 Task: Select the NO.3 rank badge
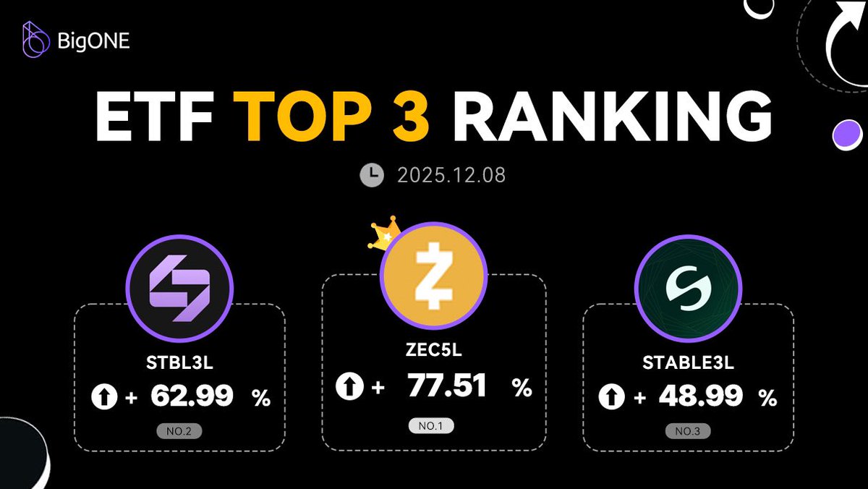pos(688,432)
